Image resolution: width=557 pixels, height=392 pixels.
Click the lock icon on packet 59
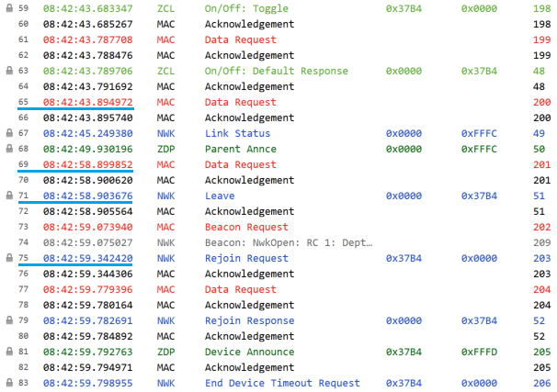[8, 8]
